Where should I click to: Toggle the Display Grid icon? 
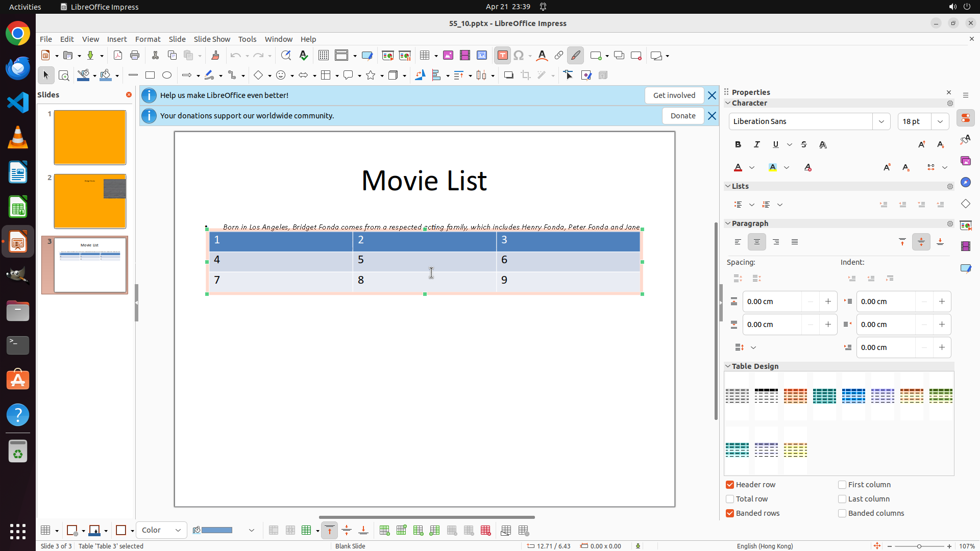(324, 55)
